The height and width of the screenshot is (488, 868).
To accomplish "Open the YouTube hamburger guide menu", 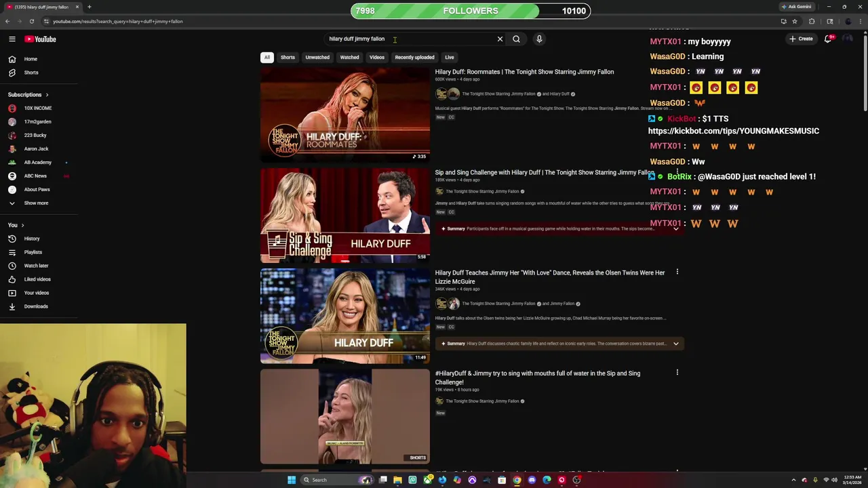I will [x=12, y=39].
